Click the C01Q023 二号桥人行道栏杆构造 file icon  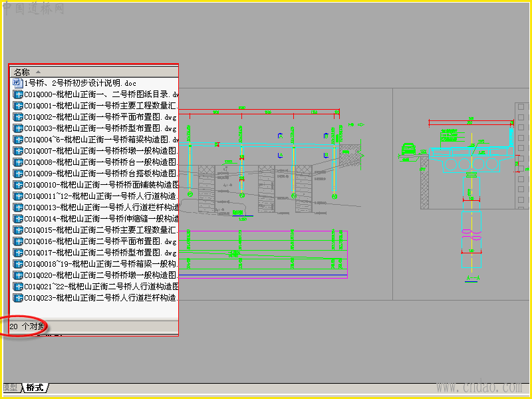[18, 298]
